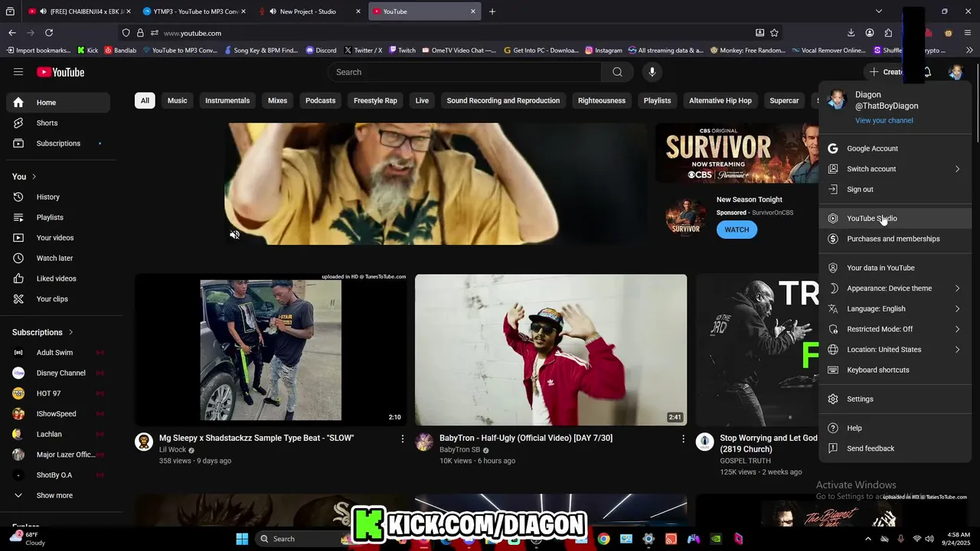This screenshot has width=980, height=551.
Task: Expand Language: English submenu
Action: click(x=895, y=308)
